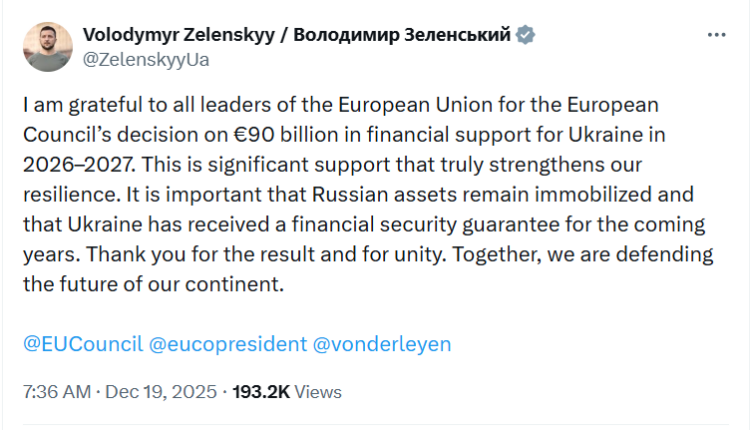Visit the @EUCouncil mention
The image size is (750, 430).
click(80, 344)
